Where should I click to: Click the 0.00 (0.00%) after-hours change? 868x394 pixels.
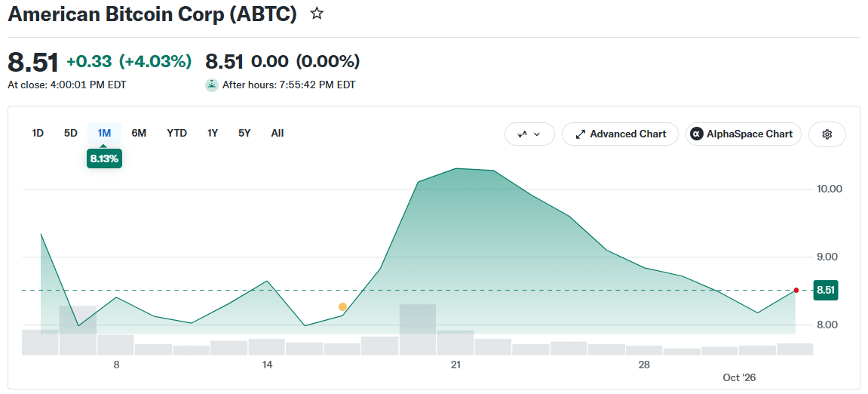pyautogui.click(x=305, y=61)
